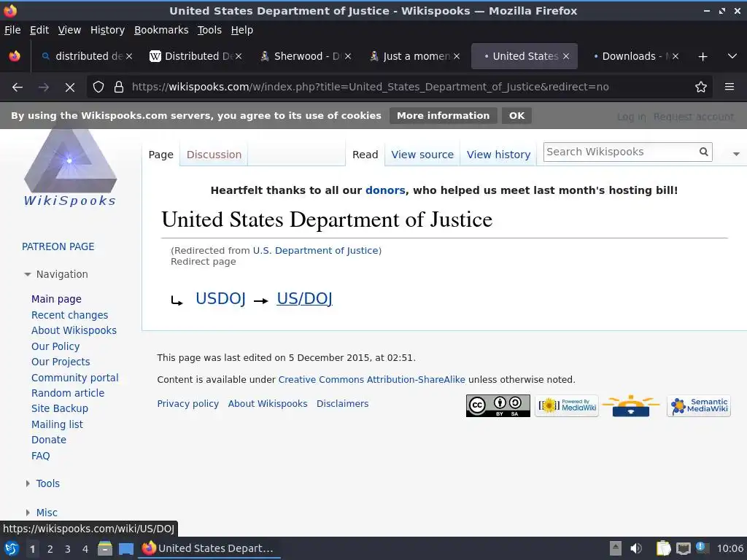List all tabs chevron
Screen dimensions: 747x560
click(x=732, y=57)
